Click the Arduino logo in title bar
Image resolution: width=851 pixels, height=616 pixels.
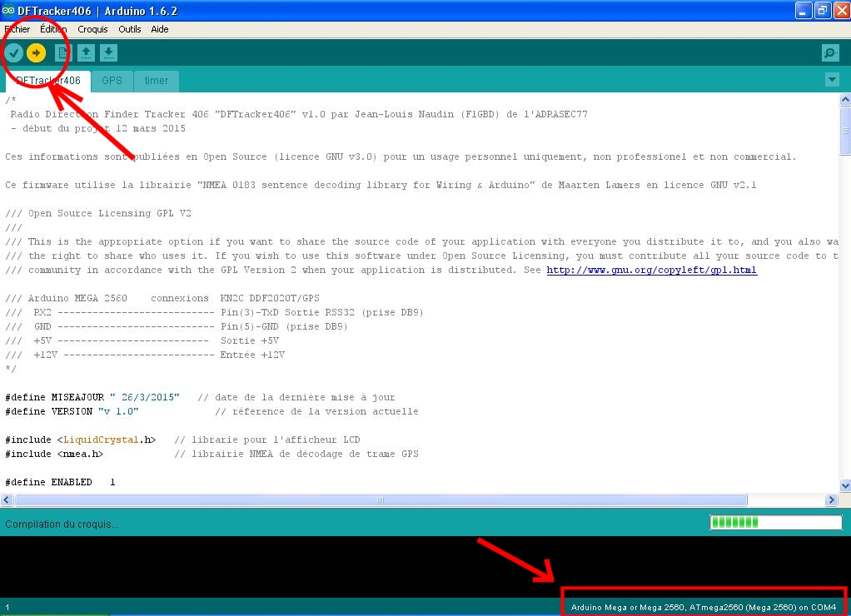click(8, 10)
